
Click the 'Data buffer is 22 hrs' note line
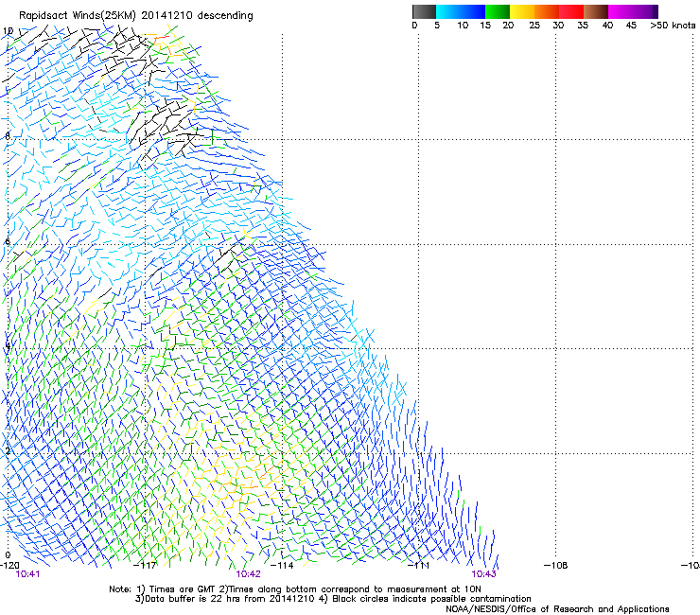334,599
